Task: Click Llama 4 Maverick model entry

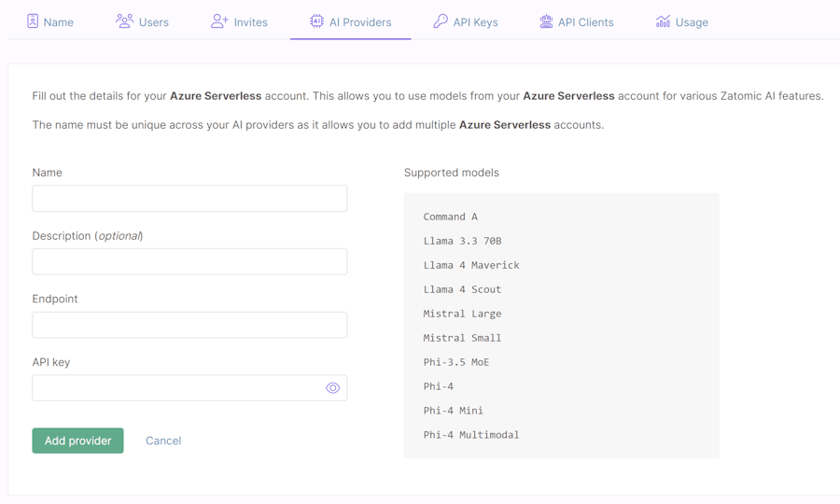Action: click(x=471, y=265)
